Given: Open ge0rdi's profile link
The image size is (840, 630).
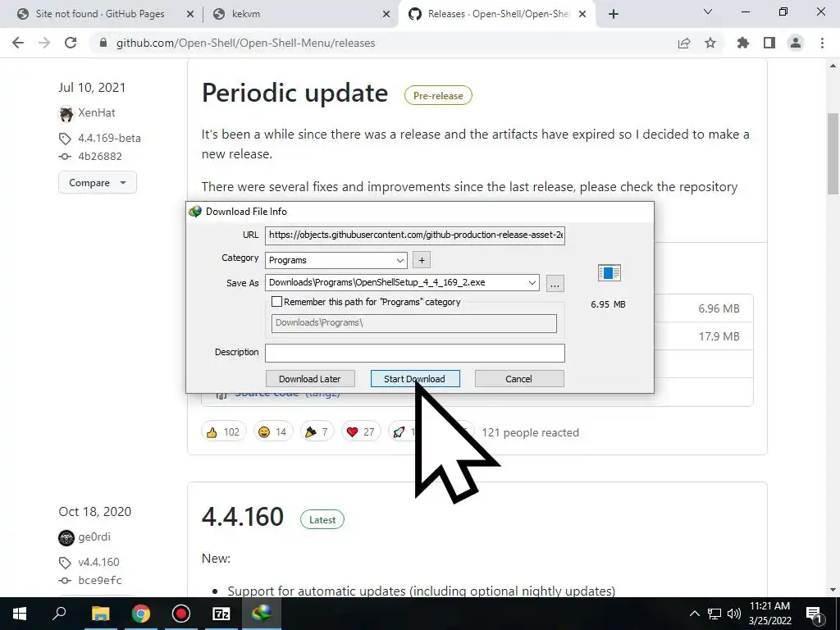Looking at the screenshot, I should pos(94,536).
